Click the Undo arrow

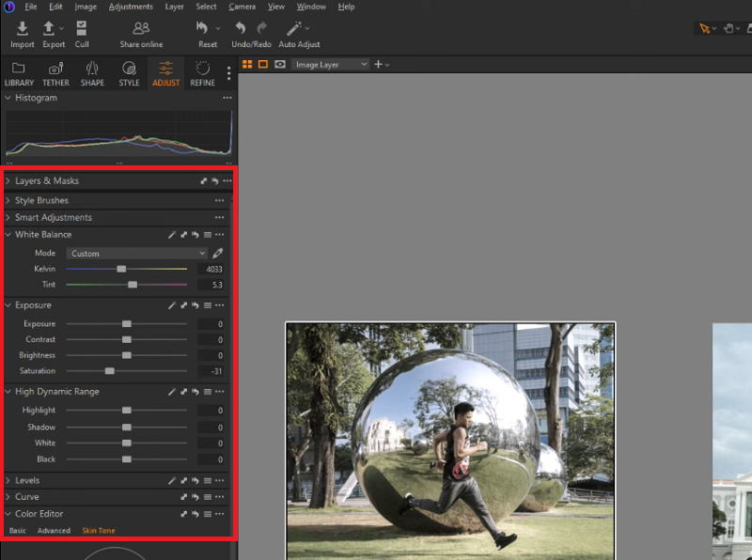241,29
